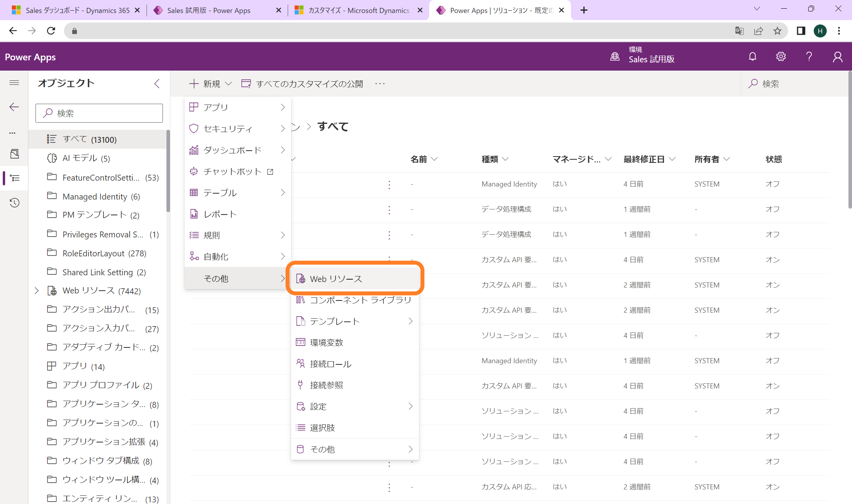
Task: Open the 規則 menu entry
Action: coord(238,235)
